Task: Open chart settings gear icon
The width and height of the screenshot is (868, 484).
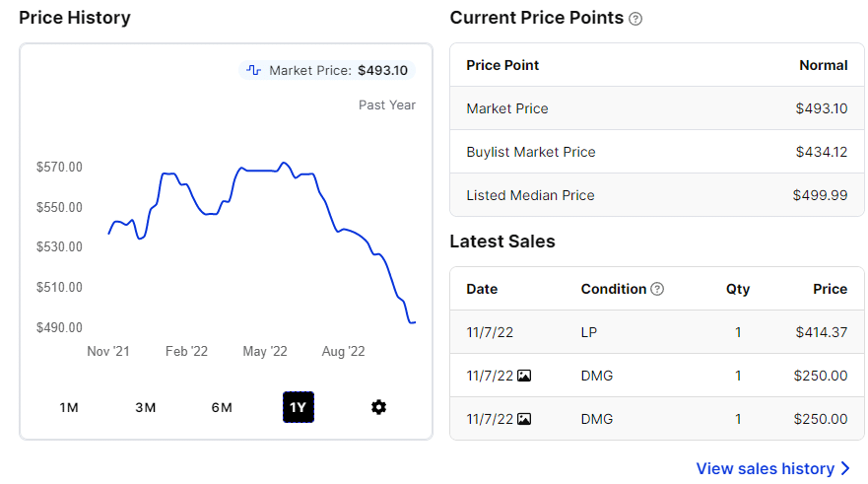Action: [378, 407]
